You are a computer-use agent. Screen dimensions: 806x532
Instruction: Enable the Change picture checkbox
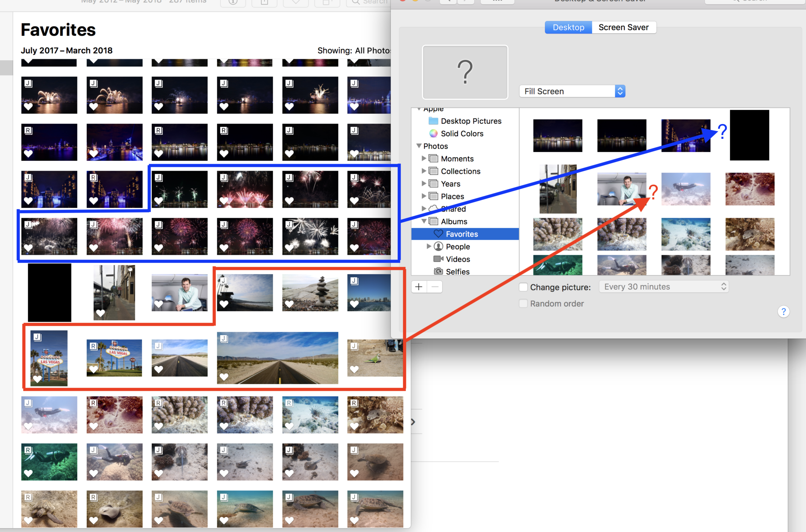(x=523, y=287)
